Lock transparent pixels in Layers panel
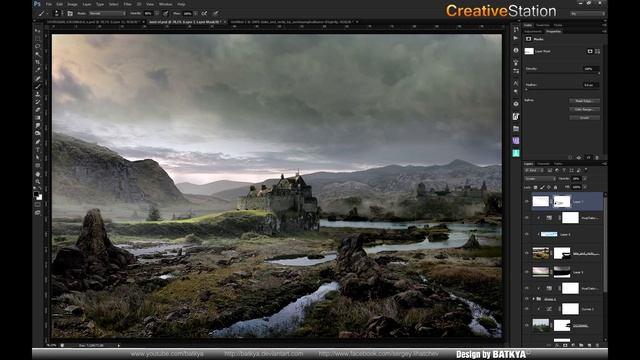The image size is (640, 360). pyautogui.click(x=536, y=187)
